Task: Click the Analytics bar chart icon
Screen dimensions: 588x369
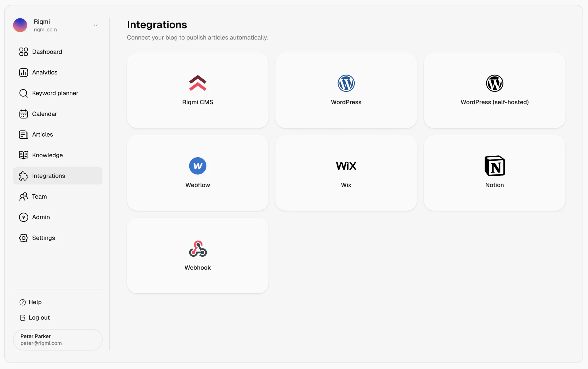Action: tap(24, 73)
